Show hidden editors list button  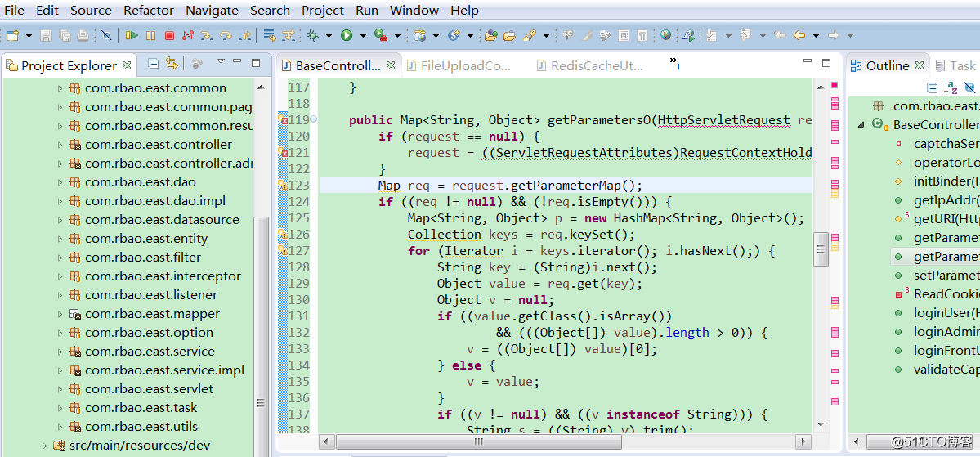674,62
